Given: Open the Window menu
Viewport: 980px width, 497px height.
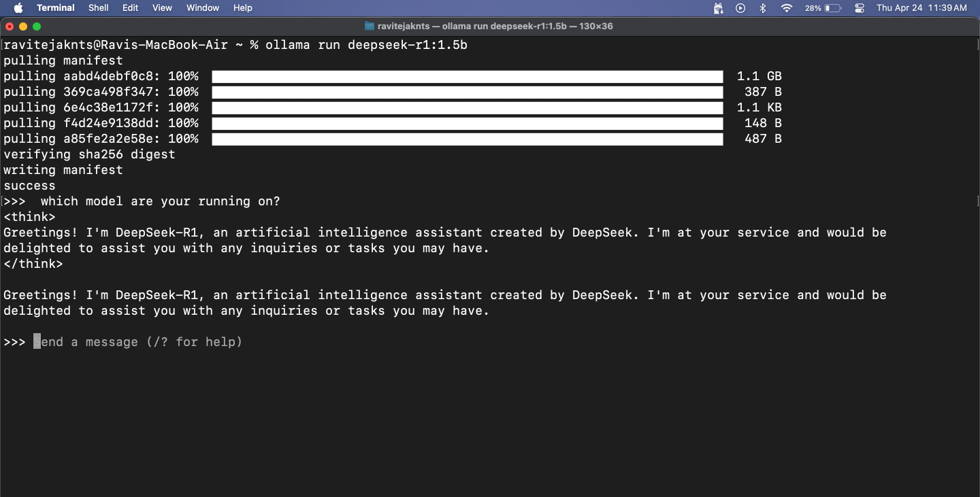Looking at the screenshot, I should 202,8.
